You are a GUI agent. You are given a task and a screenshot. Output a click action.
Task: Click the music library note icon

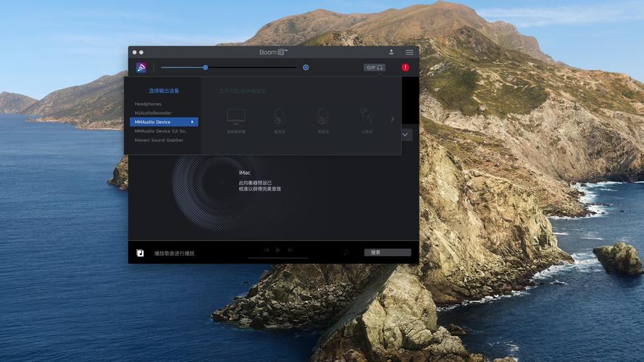pyautogui.click(x=140, y=253)
